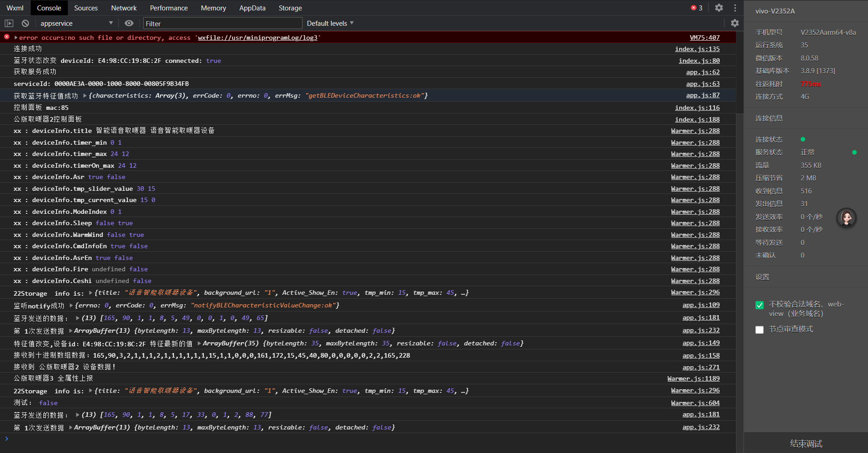This screenshot has width=868, height=453.
Task: Clear console with the ban icon
Action: 25,24
